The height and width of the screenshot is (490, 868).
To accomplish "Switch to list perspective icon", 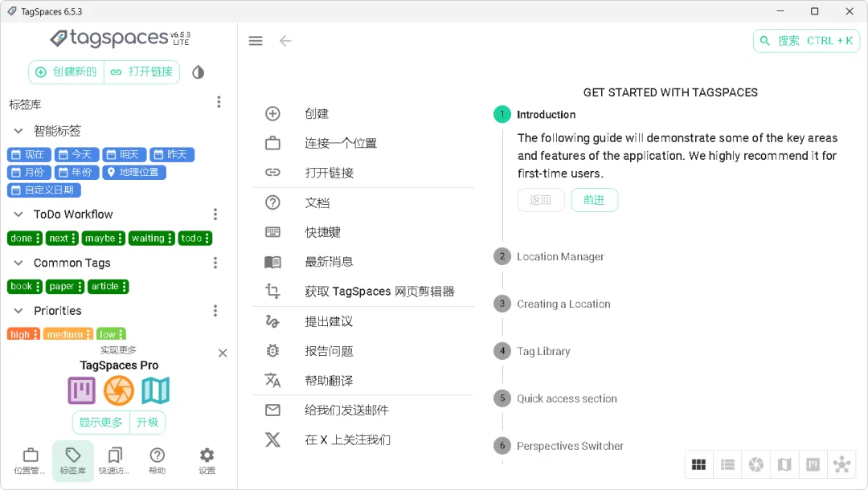I will point(727,464).
